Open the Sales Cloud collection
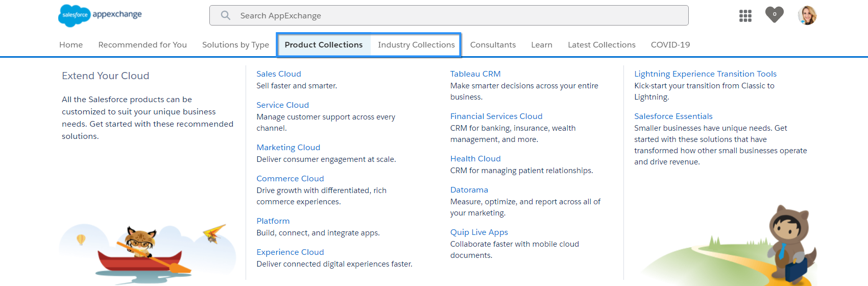This screenshot has width=868, height=286. click(279, 74)
